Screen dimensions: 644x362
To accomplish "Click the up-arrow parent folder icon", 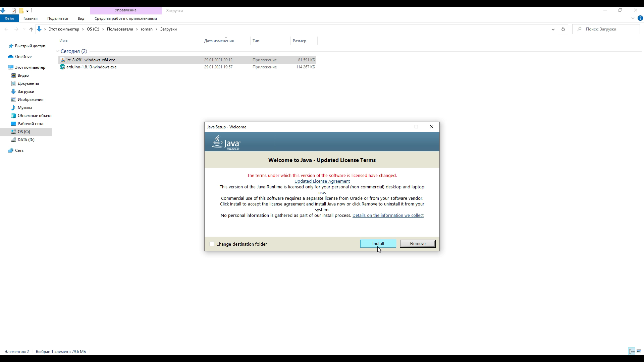I will [31, 29].
